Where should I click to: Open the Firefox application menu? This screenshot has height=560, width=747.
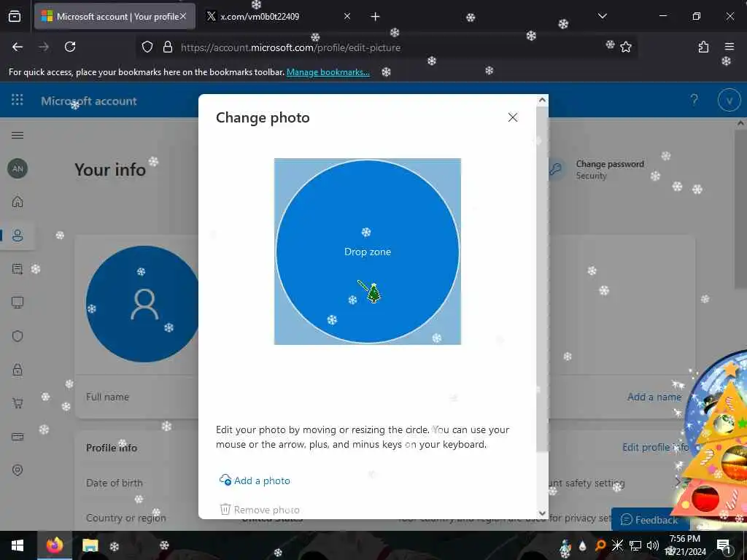click(729, 47)
